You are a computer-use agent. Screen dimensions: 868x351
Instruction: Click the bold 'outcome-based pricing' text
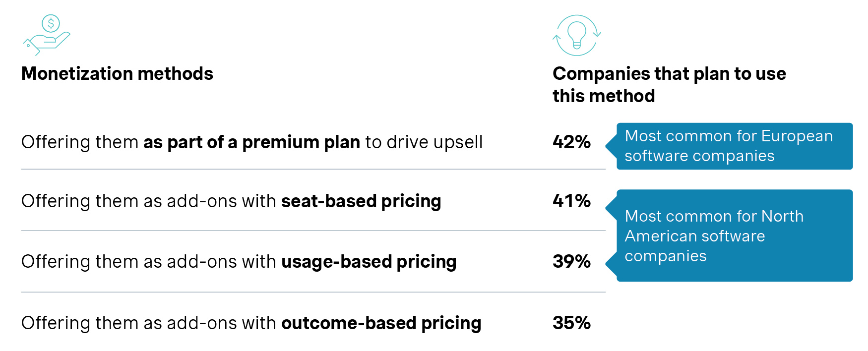[x=381, y=323]
